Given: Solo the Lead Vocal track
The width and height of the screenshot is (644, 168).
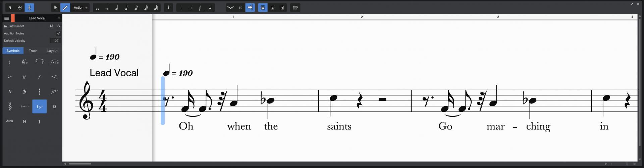Looking at the screenshot, I should pyautogui.click(x=59, y=26).
